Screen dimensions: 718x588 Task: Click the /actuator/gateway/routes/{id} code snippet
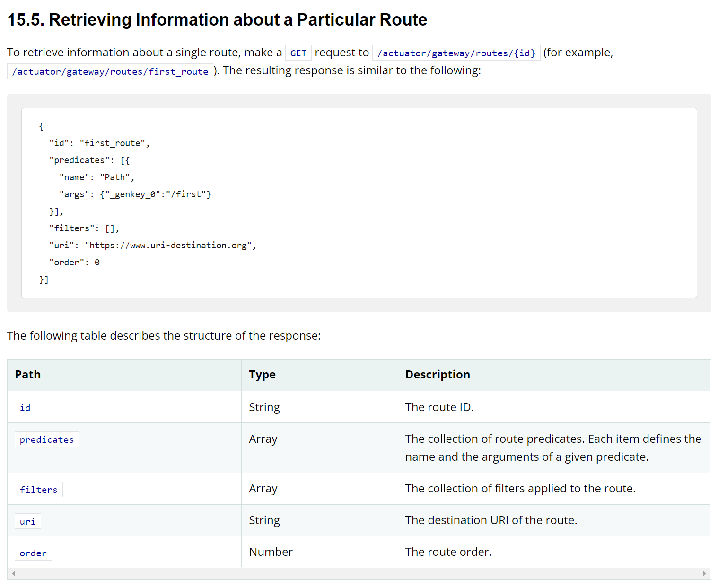tap(456, 53)
